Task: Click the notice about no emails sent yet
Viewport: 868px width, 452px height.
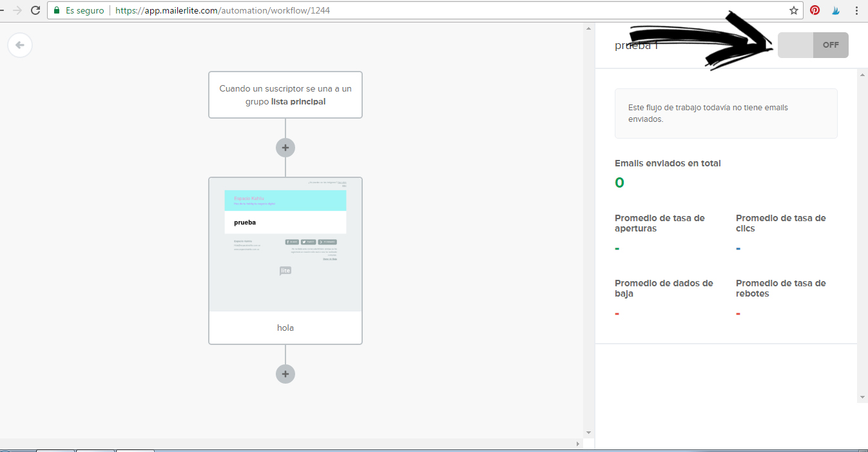Action: (726, 113)
